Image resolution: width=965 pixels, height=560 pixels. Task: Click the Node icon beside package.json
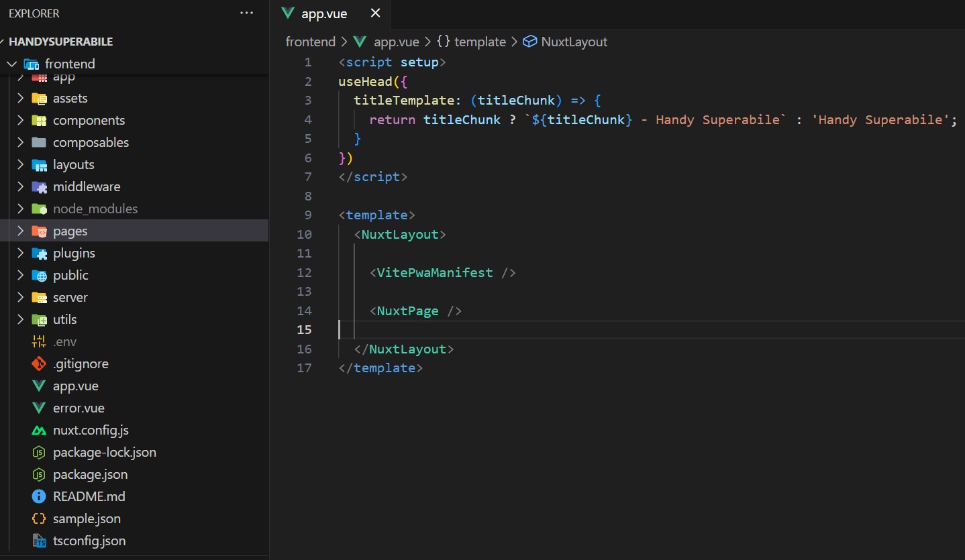click(x=39, y=475)
